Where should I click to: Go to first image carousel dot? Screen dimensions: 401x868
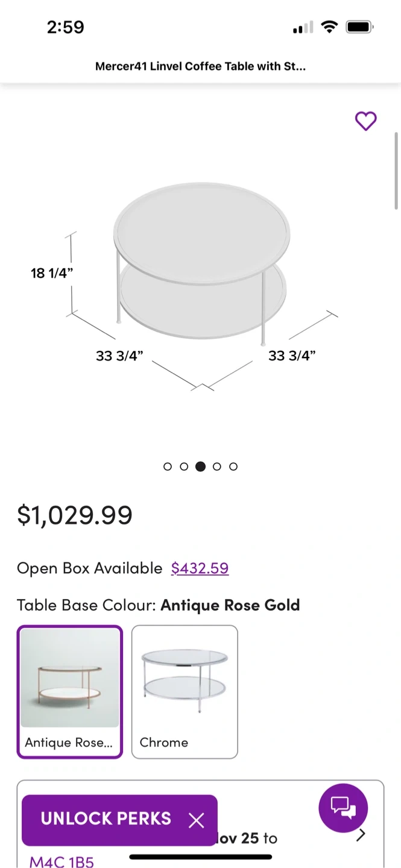point(168,467)
